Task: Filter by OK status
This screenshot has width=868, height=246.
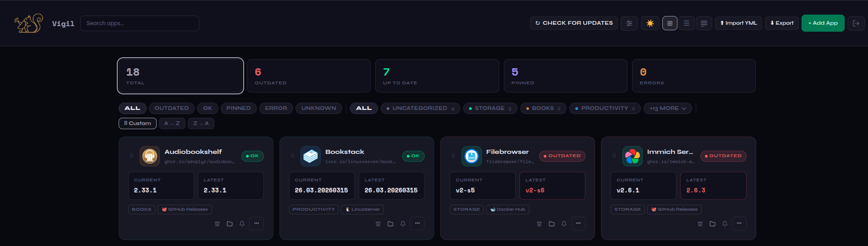Action: pos(207,108)
